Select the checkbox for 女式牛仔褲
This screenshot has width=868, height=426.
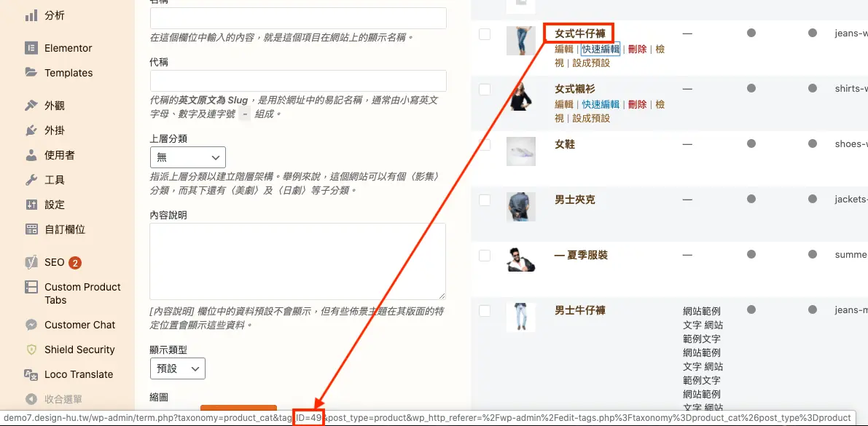coord(485,34)
